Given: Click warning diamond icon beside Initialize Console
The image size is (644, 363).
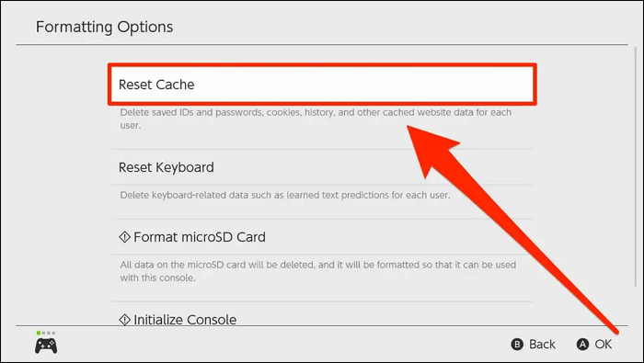Looking at the screenshot, I should click(124, 320).
